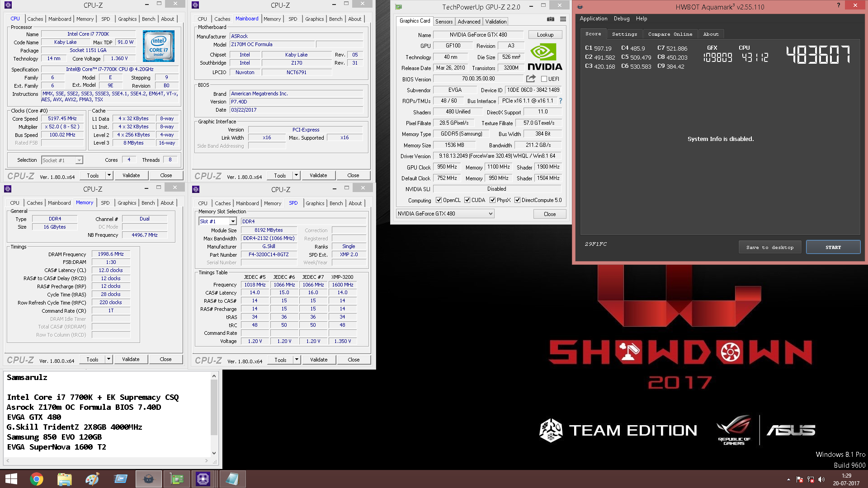Click the Lookup button in GPU-Z
The height and width of the screenshot is (488, 868).
pyautogui.click(x=545, y=35)
